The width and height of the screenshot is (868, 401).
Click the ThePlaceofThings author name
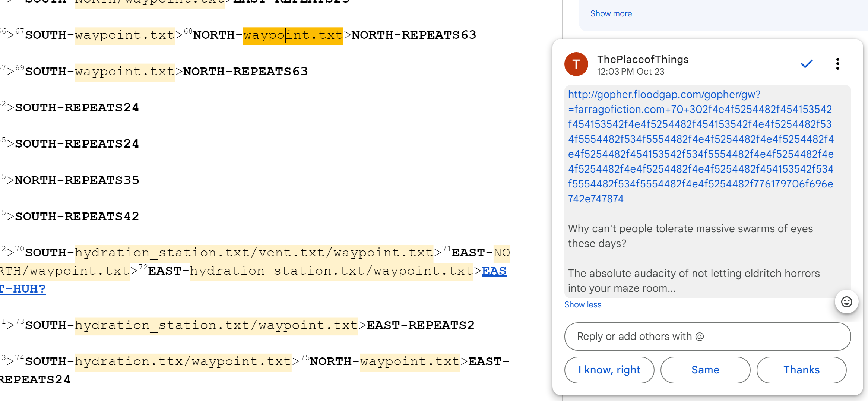[x=643, y=59]
